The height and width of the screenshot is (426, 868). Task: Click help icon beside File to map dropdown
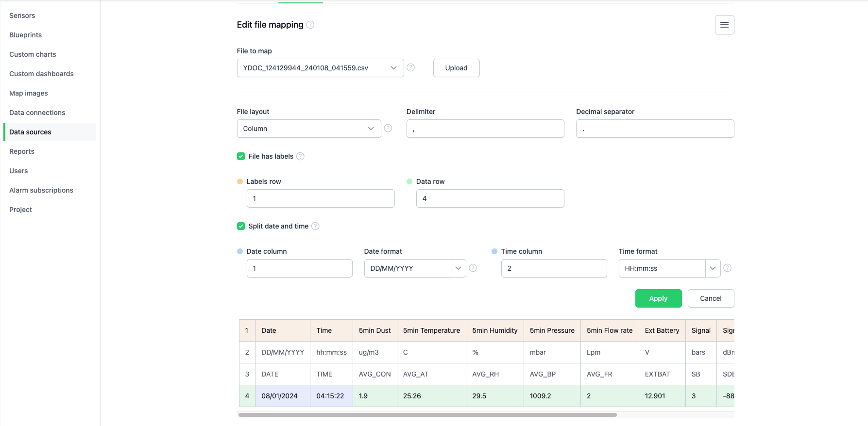(410, 67)
